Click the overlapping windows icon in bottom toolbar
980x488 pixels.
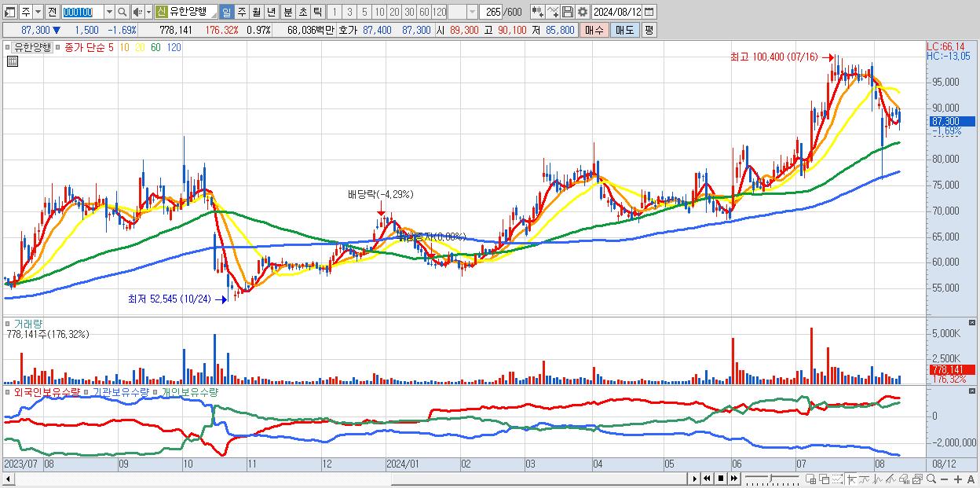coord(825,479)
